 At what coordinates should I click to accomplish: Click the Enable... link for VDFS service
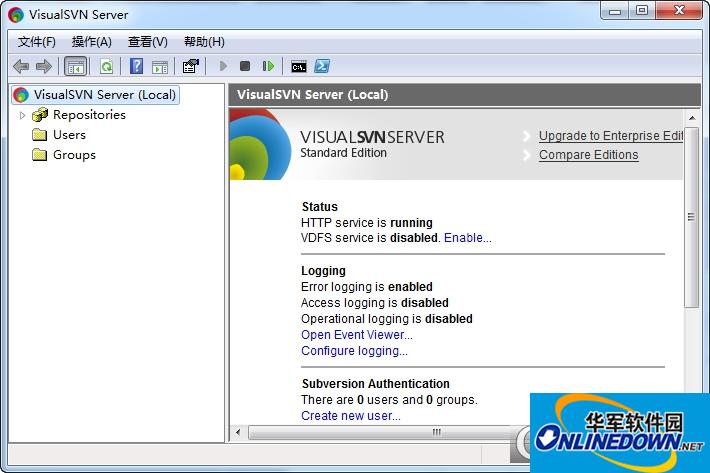point(467,238)
